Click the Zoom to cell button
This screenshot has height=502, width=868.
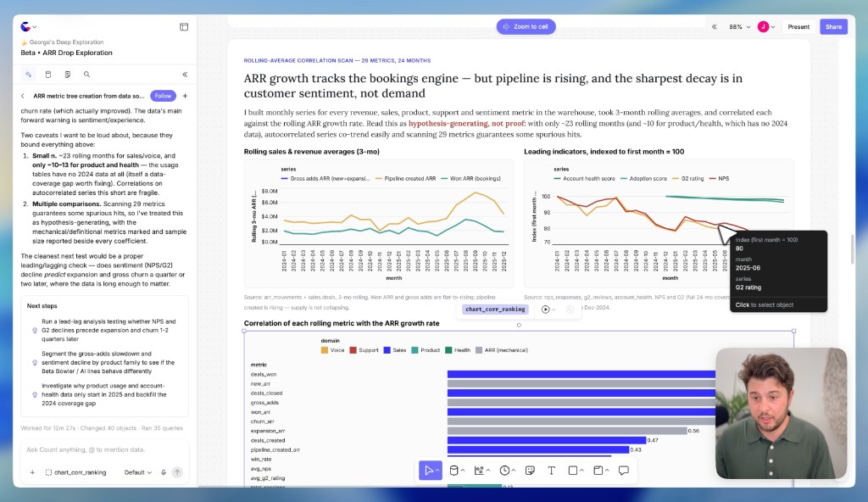(x=526, y=26)
